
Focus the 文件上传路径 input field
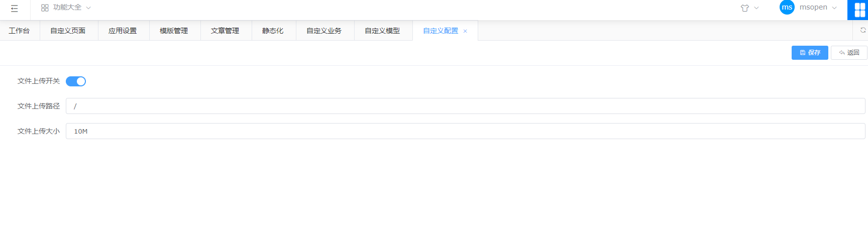(465, 106)
